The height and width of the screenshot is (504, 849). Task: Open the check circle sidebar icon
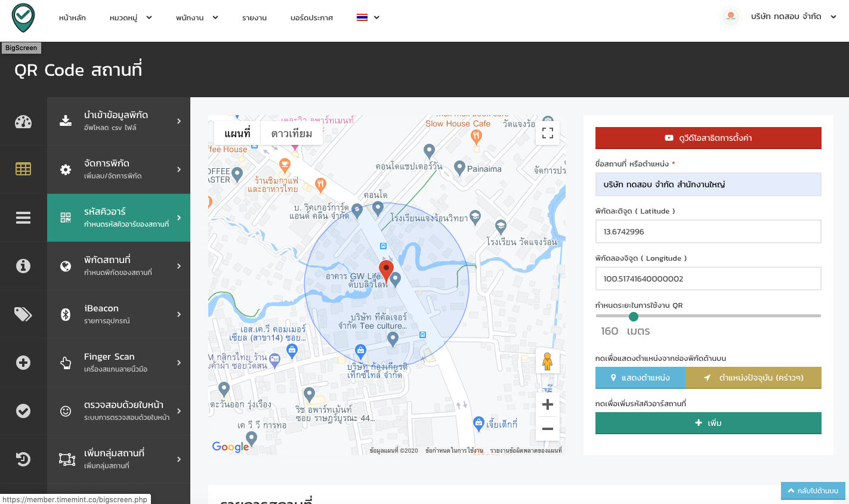(x=23, y=411)
